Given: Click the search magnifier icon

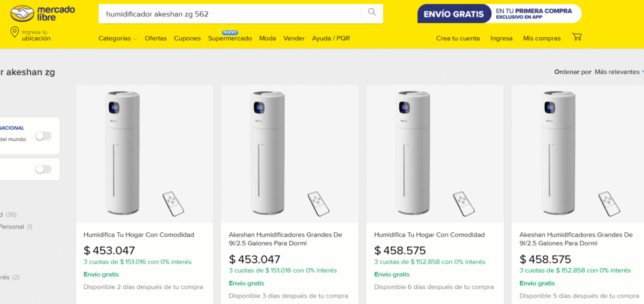Looking at the screenshot, I should [372, 13].
